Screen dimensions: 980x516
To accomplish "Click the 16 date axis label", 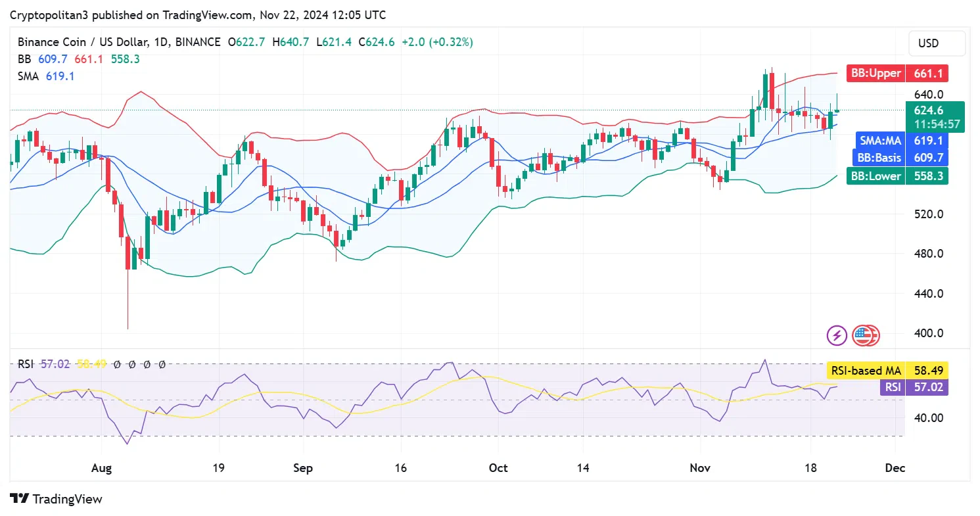I will pos(401,468).
